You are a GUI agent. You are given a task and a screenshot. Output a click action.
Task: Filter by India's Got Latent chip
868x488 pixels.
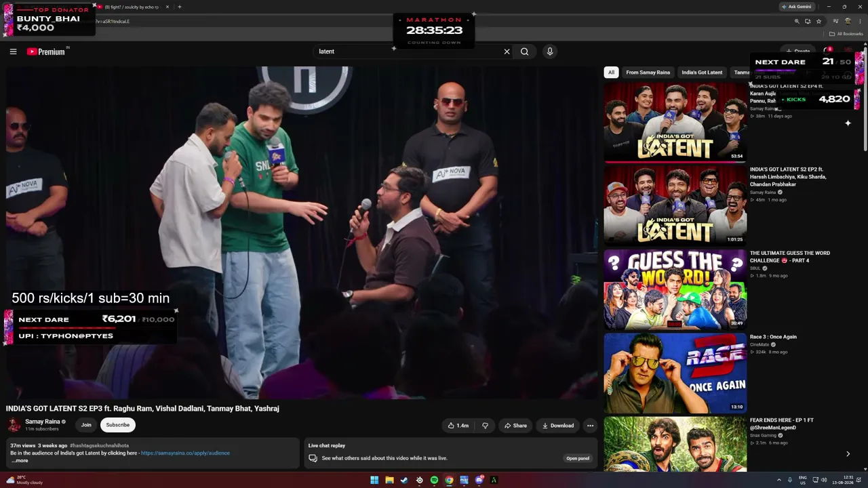(x=702, y=73)
